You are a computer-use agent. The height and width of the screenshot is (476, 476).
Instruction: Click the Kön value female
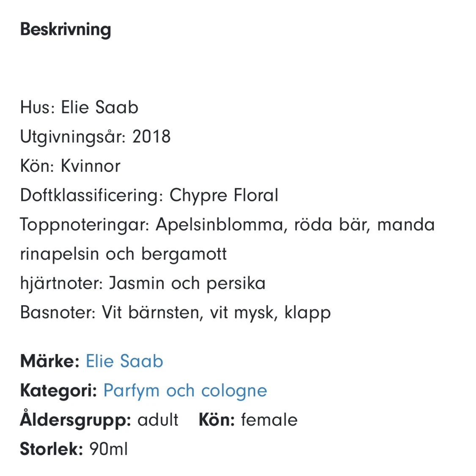(269, 420)
